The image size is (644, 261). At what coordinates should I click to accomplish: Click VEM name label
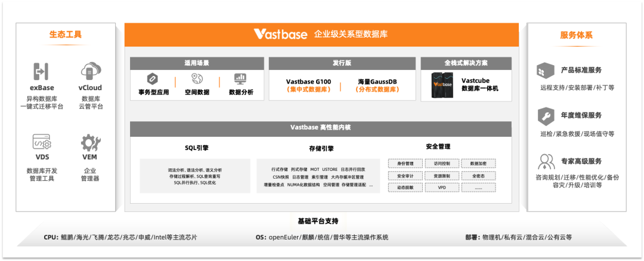point(91,157)
